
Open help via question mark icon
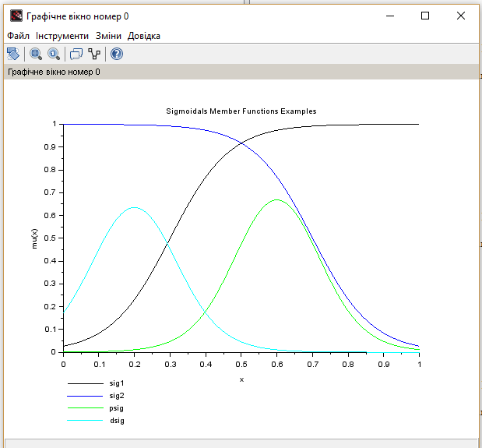[117, 54]
